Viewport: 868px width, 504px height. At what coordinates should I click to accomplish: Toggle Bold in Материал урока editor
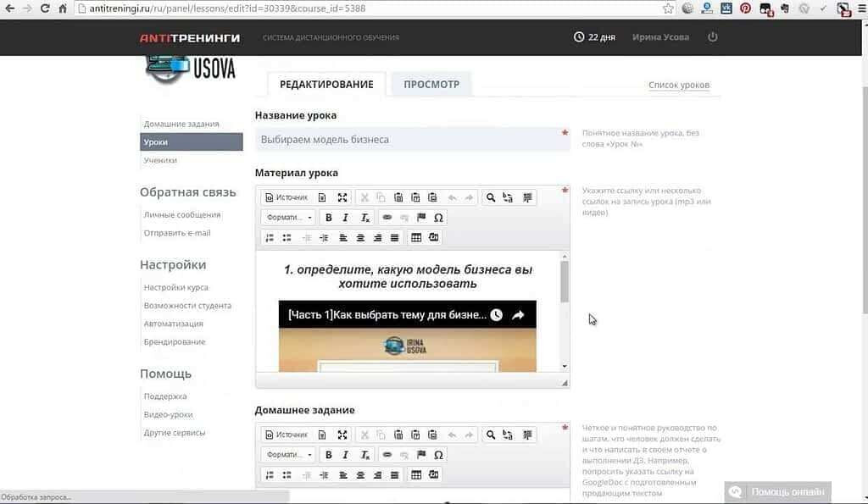click(x=328, y=218)
